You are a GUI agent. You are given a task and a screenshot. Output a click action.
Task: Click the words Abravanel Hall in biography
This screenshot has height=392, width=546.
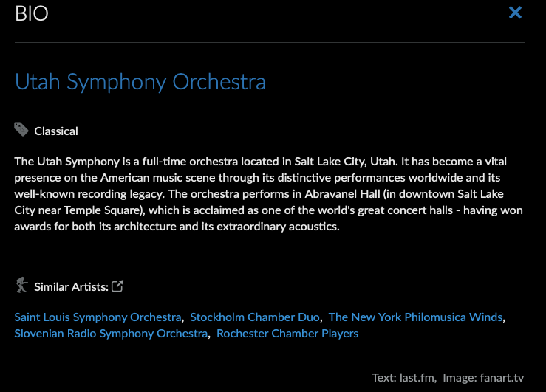342,193
